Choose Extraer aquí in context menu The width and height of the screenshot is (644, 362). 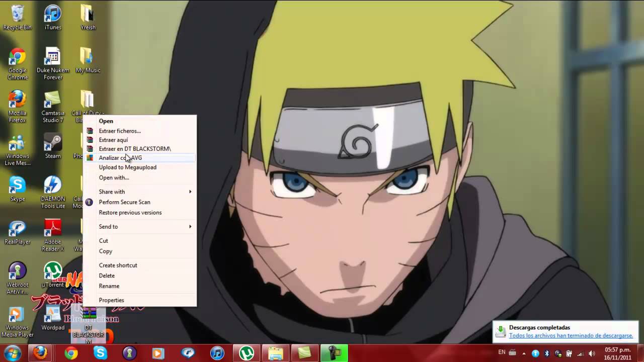tap(140, 140)
